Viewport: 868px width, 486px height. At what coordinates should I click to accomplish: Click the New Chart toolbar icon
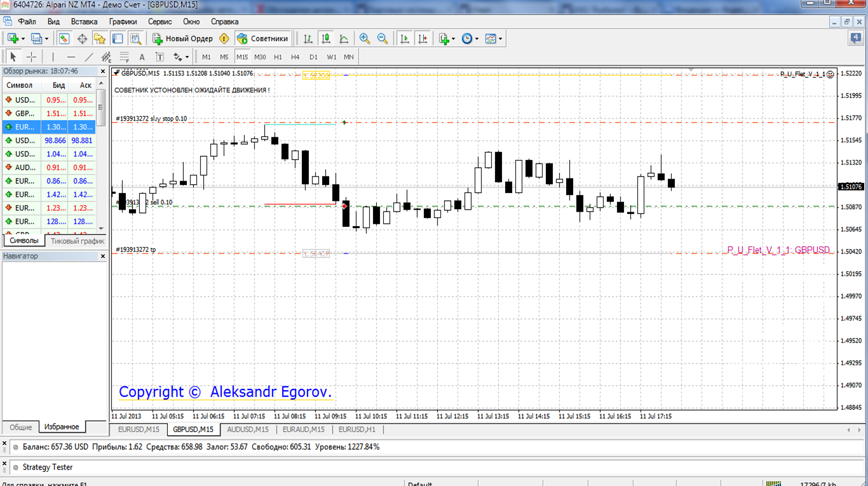click(13, 39)
